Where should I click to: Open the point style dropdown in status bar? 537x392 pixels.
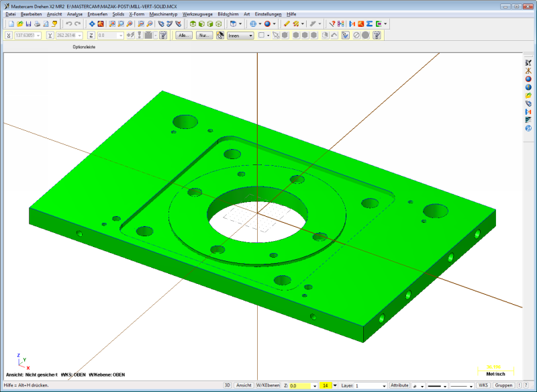click(x=422, y=386)
